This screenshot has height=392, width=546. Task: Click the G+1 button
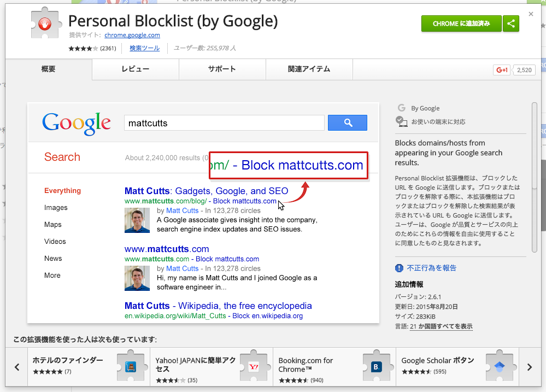coord(502,70)
